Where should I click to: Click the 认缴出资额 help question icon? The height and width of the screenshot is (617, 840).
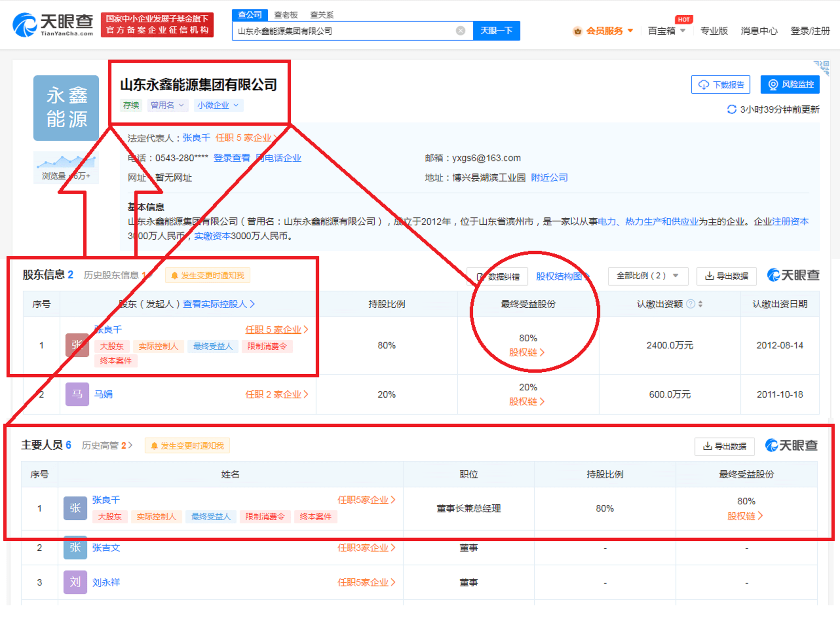pos(691,304)
